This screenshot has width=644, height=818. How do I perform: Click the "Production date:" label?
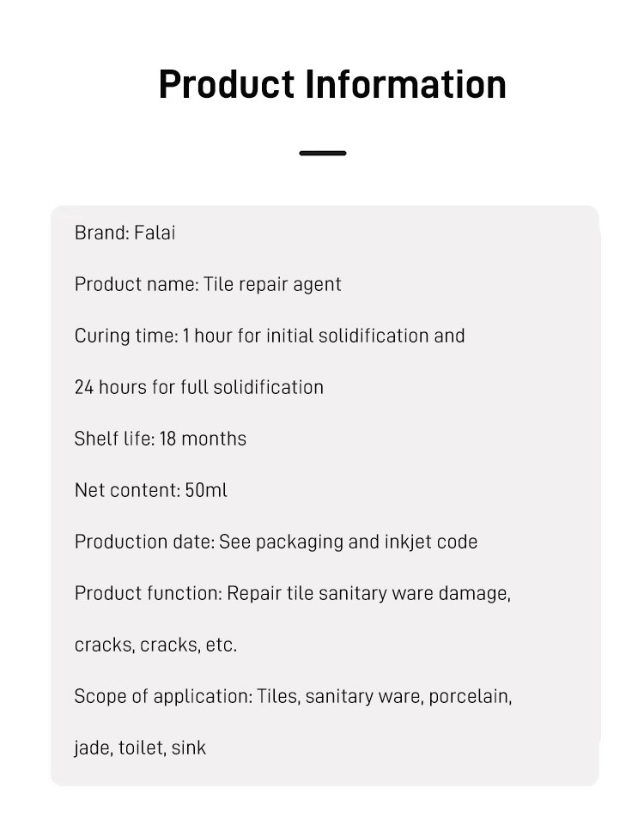click(144, 542)
